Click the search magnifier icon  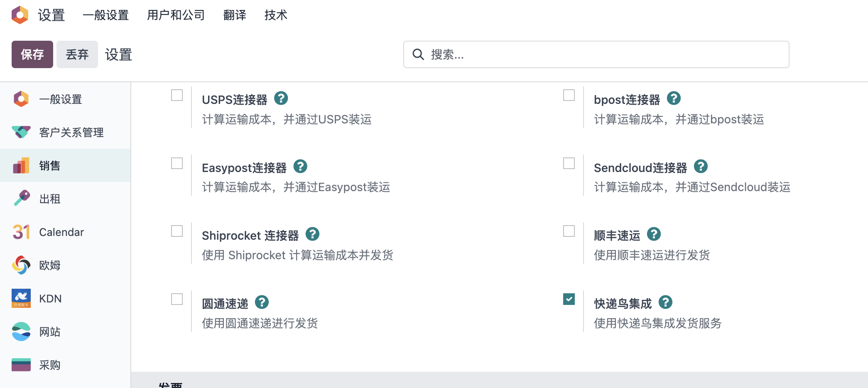tap(418, 54)
